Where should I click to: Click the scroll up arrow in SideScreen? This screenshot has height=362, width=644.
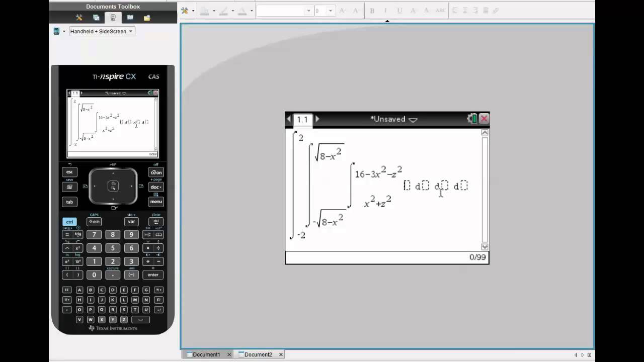tap(485, 132)
